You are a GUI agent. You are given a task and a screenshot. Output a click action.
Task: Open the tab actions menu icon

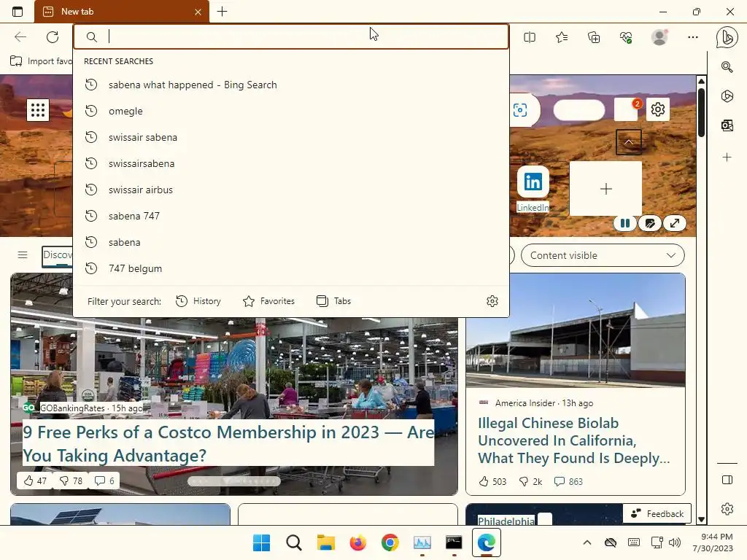18,12
